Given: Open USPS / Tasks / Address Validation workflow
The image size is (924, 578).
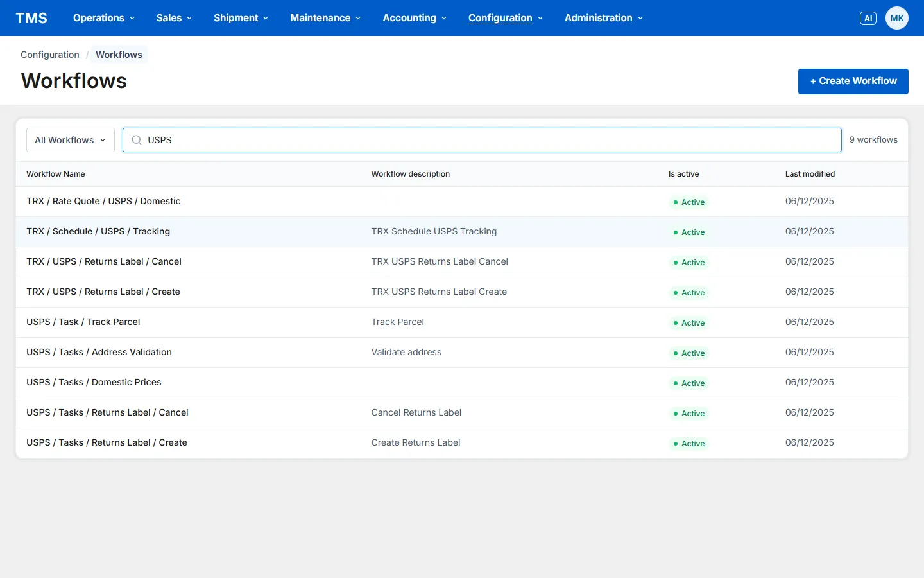Looking at the screenshot, I should click(99, 352).
